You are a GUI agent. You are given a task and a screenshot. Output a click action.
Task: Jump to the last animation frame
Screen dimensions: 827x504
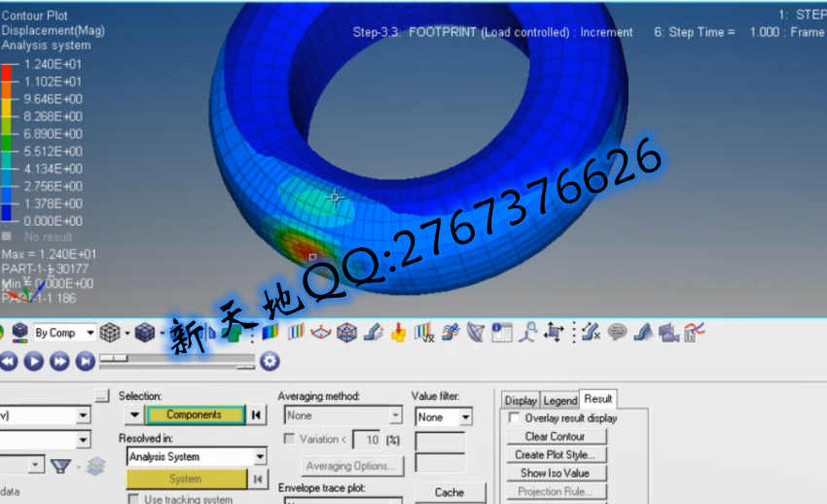tap(86, 361)
